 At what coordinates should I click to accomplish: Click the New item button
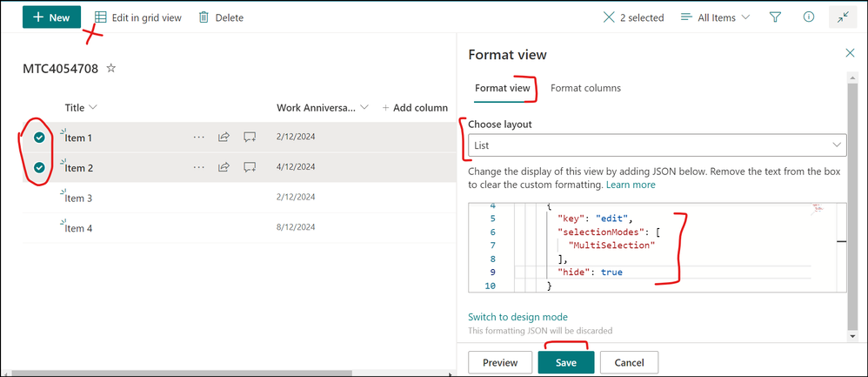(x=51, y=17)
